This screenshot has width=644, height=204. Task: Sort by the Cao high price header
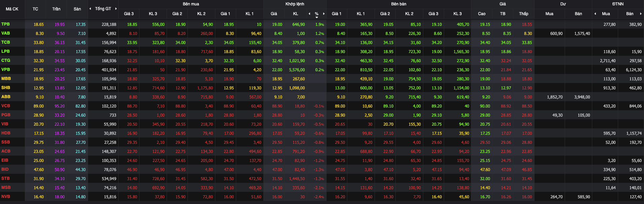tap(482, 14)
